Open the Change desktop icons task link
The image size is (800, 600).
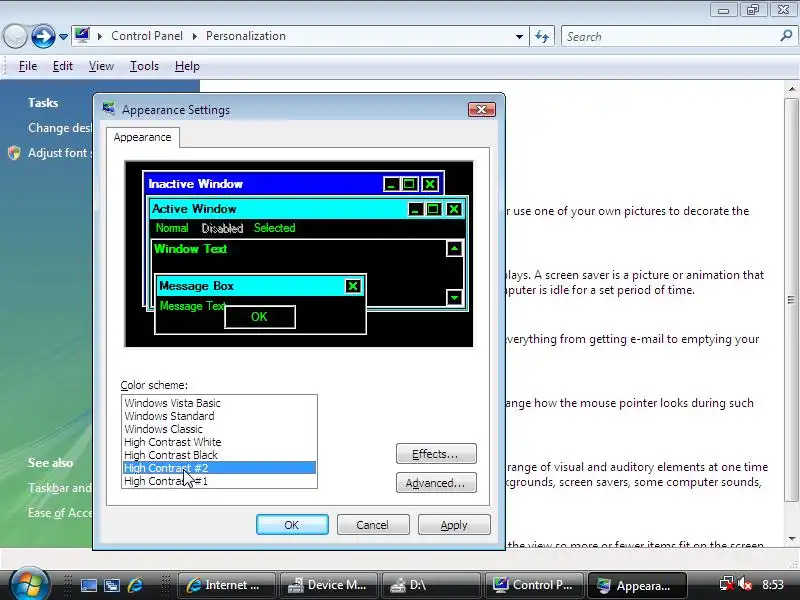[x=60, y=128]
